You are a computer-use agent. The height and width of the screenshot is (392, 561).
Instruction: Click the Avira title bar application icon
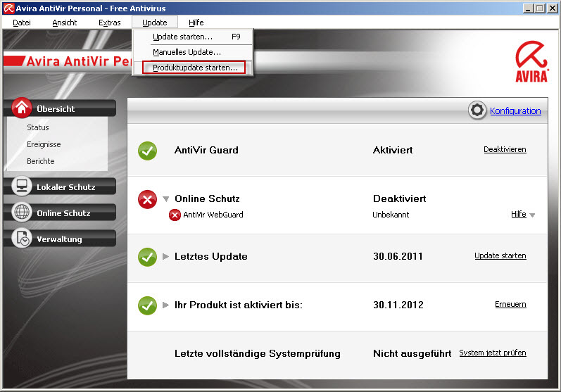[x=8, y=8]
